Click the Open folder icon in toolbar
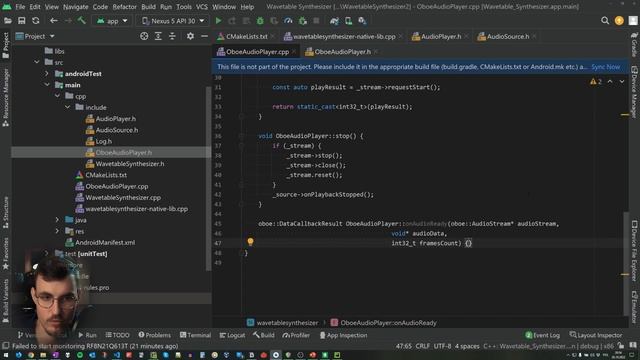640x360 pixels. pyautogui.click(x=8, y=20)
